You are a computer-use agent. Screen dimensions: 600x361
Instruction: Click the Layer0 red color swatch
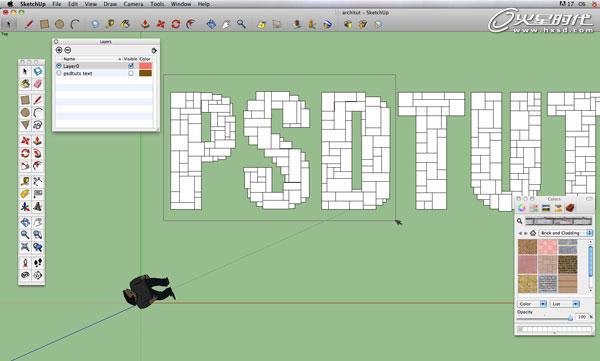[x=145, y=66]
